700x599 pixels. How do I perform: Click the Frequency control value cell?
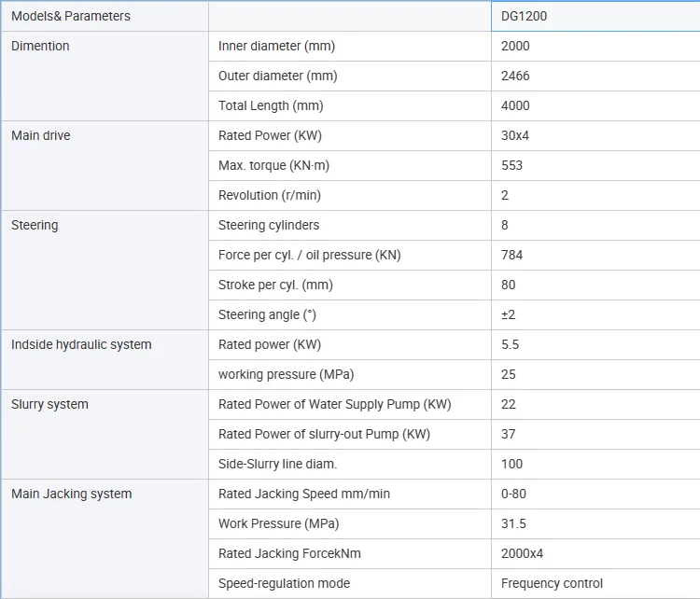[552, 583]
